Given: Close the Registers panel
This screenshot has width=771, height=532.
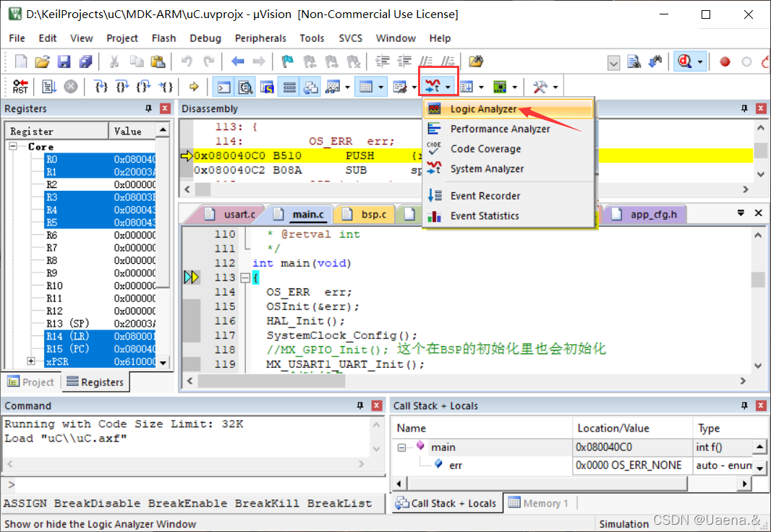Looking at the screenshot, I should (x=165, y=108).
